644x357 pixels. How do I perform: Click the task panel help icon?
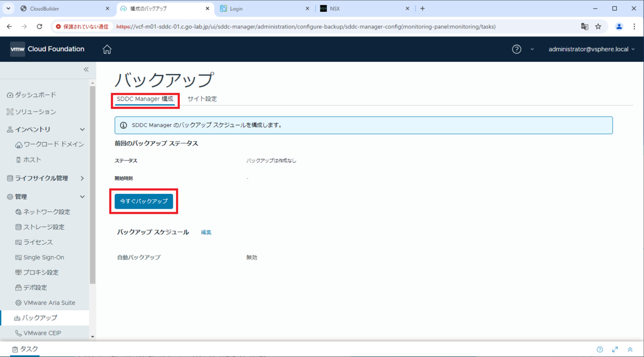[x=600, y=349]
